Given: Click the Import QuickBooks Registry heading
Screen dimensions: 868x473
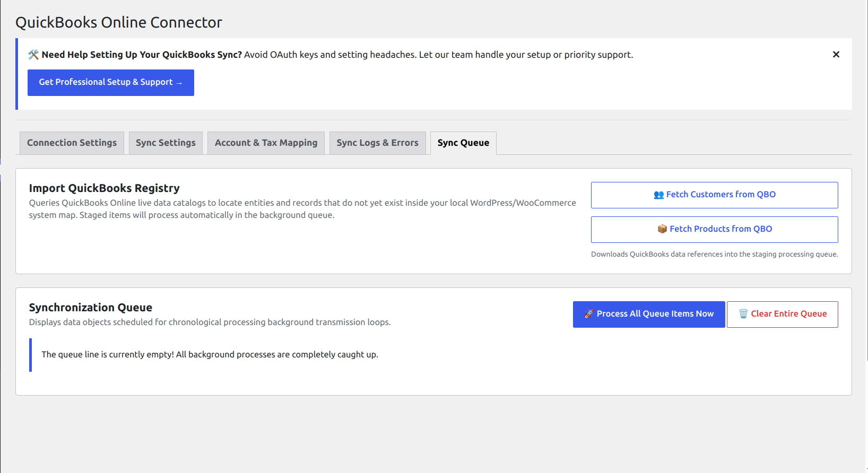Looking at the screenshot, I should point(105,188).
